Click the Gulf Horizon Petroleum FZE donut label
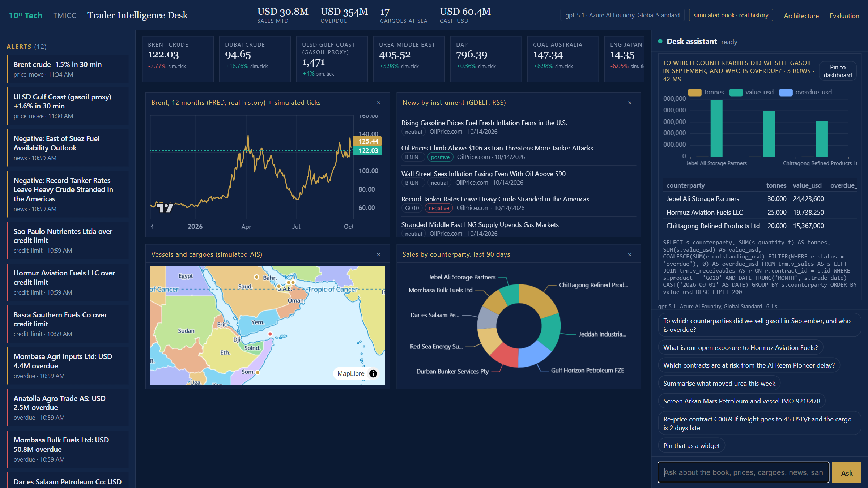 point(587,371)
